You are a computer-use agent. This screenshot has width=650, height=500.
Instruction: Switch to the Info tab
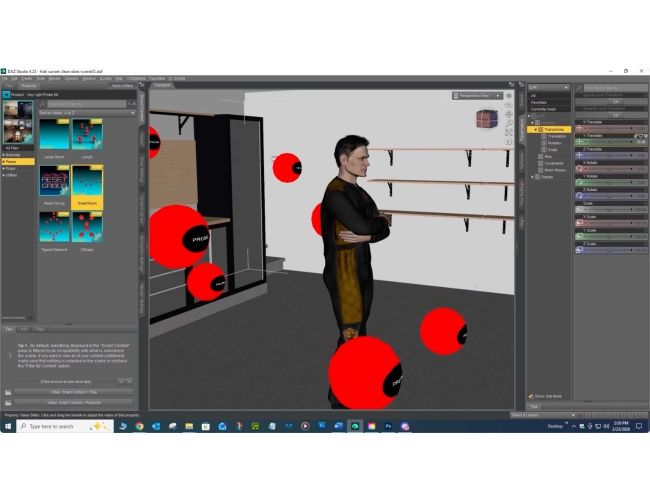click(x=24, y=329)
